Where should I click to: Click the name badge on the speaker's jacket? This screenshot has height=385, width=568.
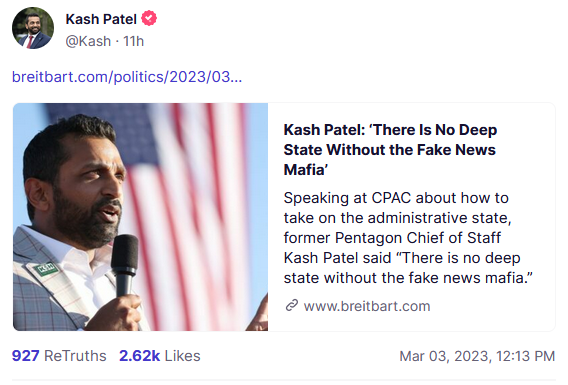coord(46,269)
